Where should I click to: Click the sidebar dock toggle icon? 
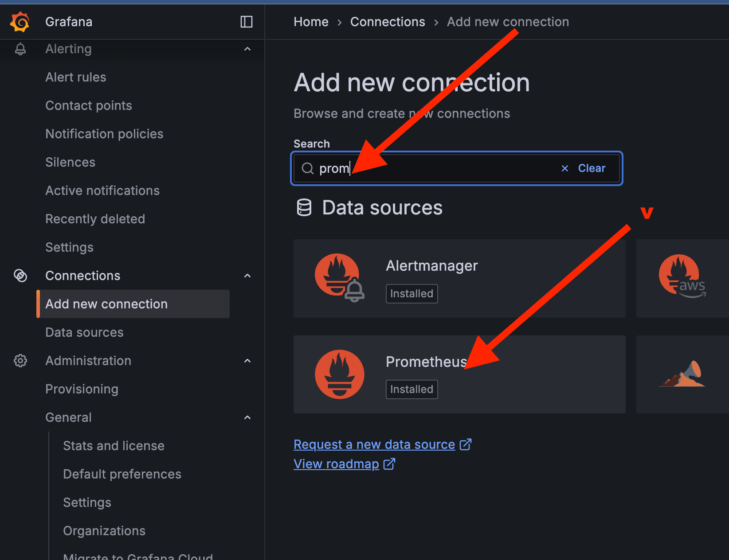[247, 21]
